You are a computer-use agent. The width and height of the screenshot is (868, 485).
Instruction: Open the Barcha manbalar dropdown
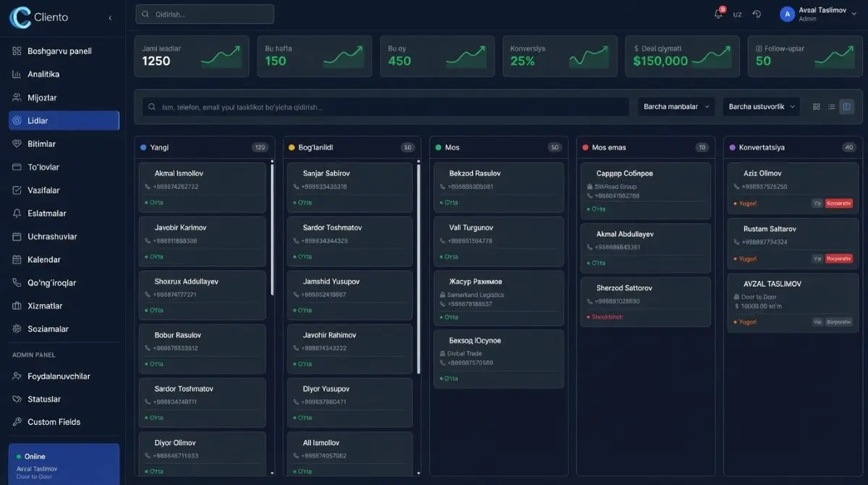674,106
